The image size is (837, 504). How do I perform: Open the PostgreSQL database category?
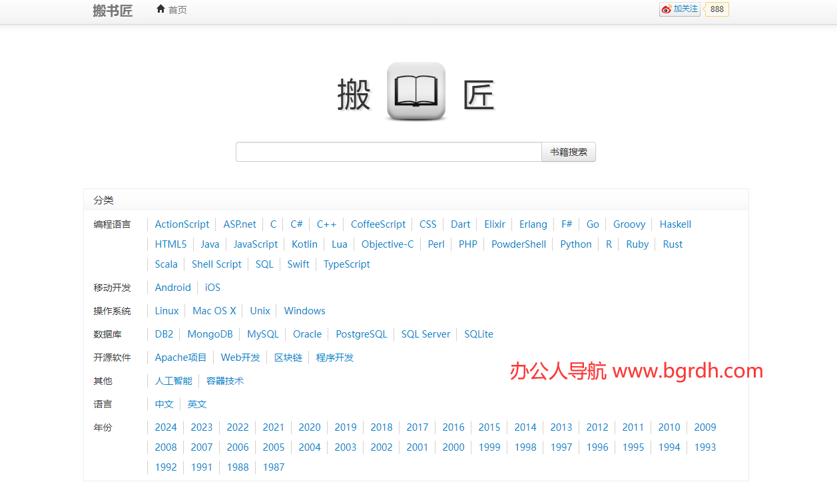point(361,334)
